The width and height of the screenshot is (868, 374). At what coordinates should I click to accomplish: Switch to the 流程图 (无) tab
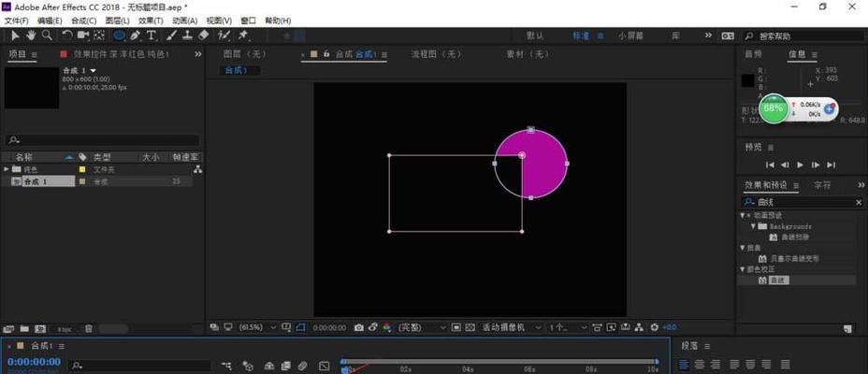pyautogui.click(x=436, y=54)
